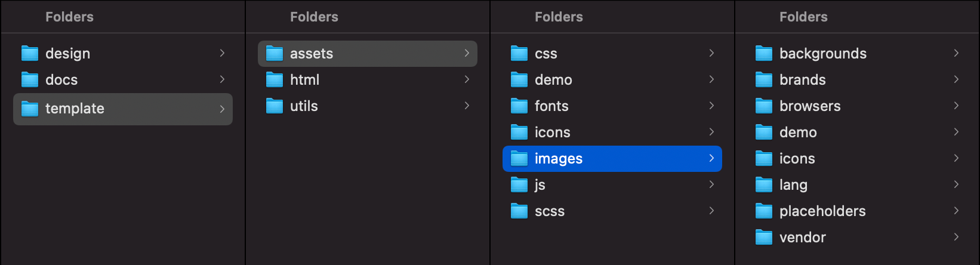Expand the brands folder chevron
Screen dimensions: 980x265
click(956, 79)
